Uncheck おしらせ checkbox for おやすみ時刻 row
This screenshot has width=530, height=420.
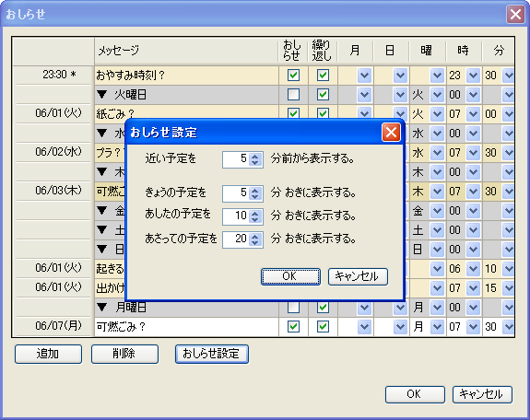click(x=293, y=75)
